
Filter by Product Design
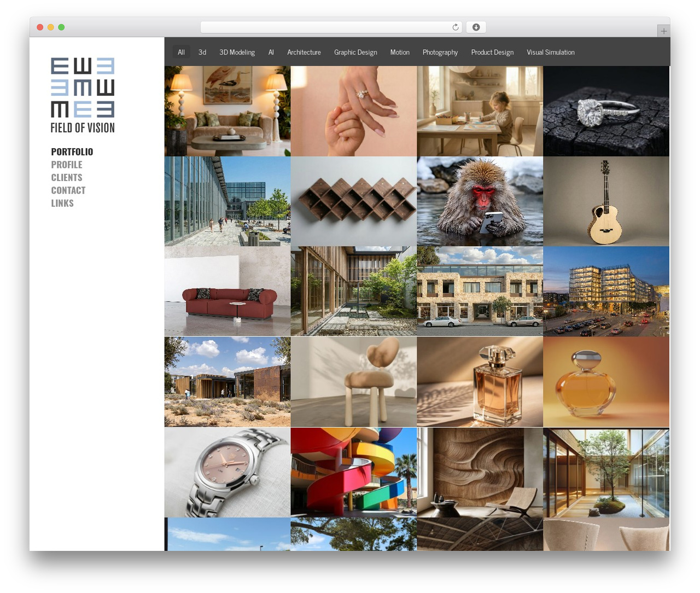(492, 52)
